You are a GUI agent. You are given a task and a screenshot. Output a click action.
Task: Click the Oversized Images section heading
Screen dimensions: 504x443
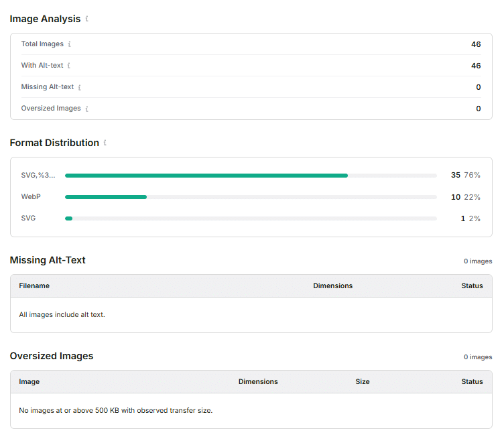click(52, 356)
